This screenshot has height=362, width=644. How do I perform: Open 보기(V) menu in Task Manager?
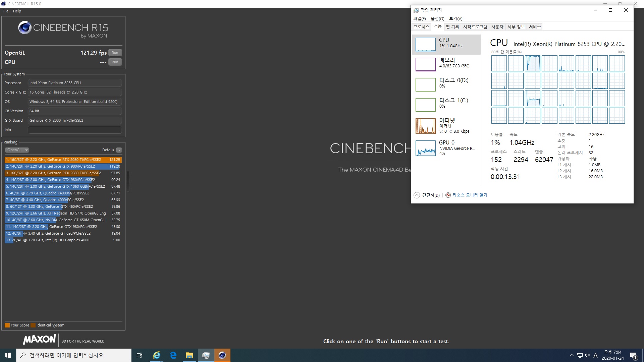point(455,18)
